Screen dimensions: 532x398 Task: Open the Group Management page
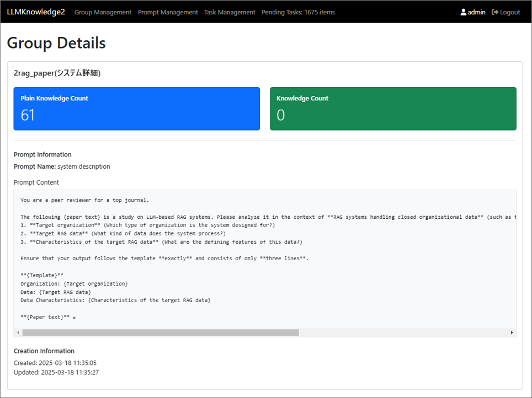(103, 12)
